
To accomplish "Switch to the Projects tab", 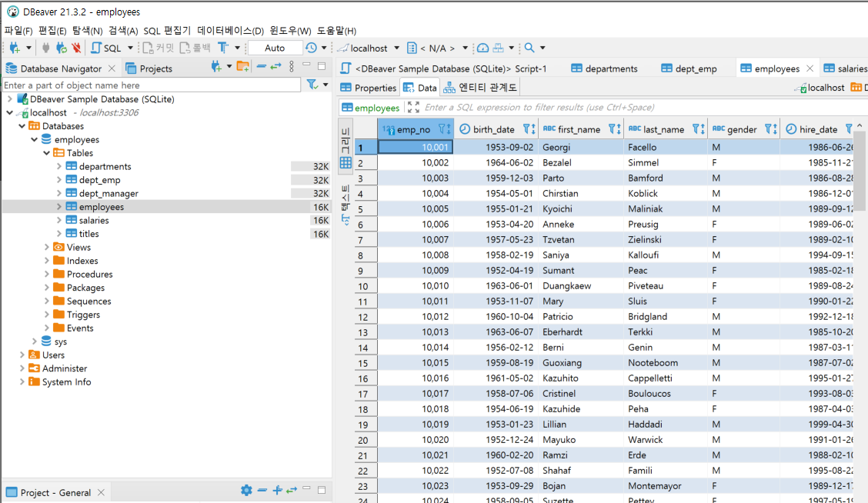I will (x=149, y=68).
